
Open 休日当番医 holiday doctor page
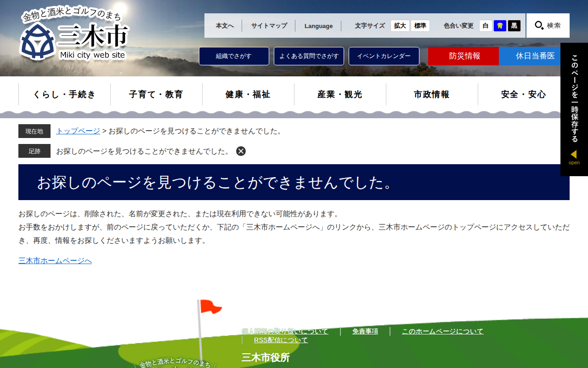(534, 56)
